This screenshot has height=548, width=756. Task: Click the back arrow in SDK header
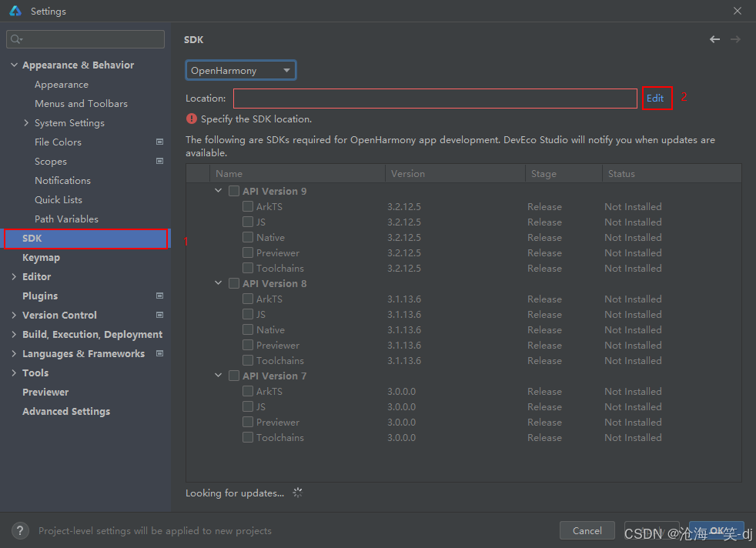(x=714, y=39)
